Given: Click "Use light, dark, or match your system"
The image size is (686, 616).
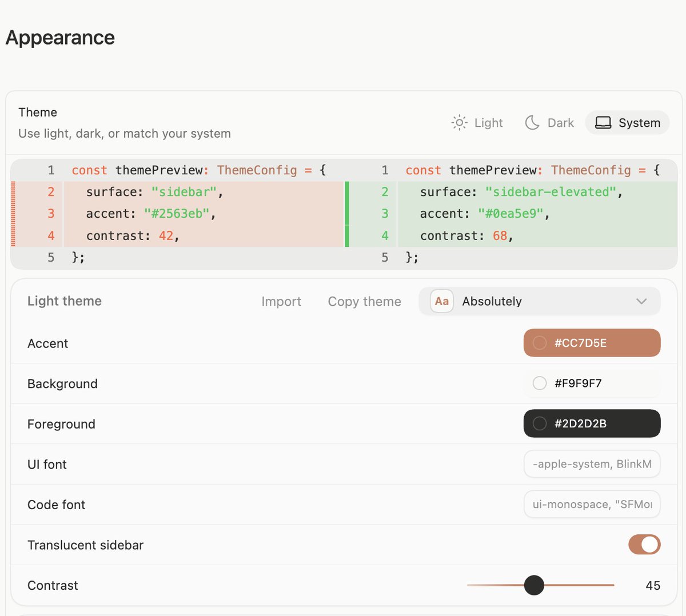Looking at the screenshot, I should [x=125, y=134].
